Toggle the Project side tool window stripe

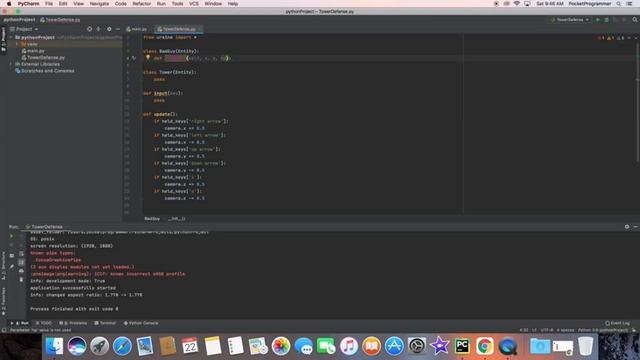pyautogui.click(x=3, y=39)
